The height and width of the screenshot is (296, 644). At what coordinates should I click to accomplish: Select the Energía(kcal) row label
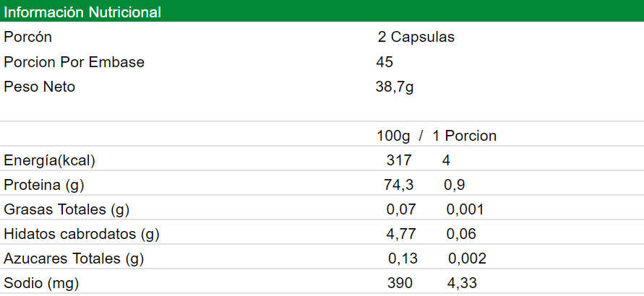pyautogui.click(x=49, y=160)
